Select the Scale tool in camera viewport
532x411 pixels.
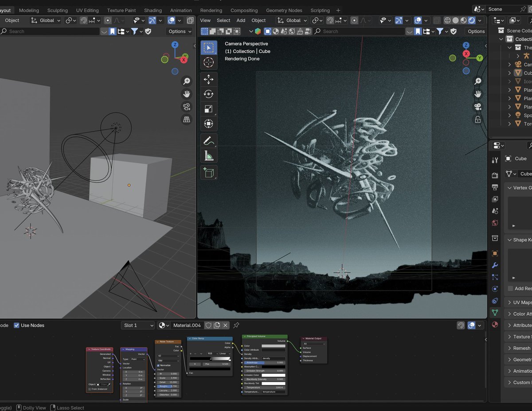209,109
